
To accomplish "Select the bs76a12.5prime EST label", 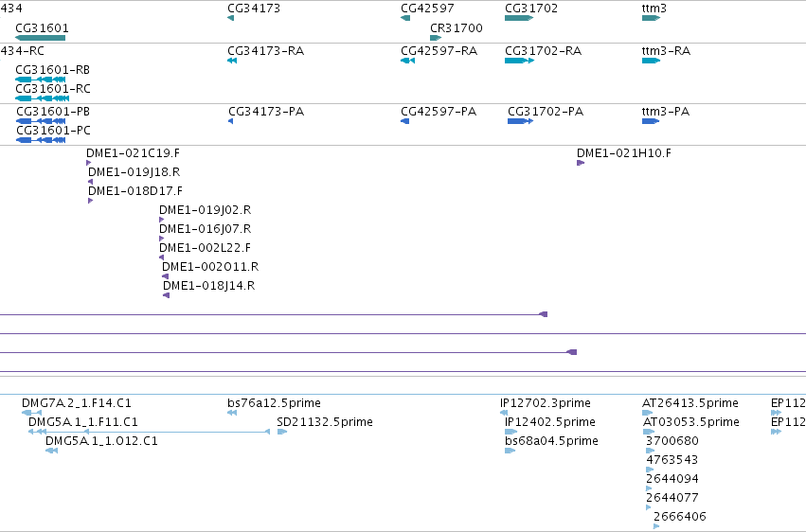I will (274, 403).
